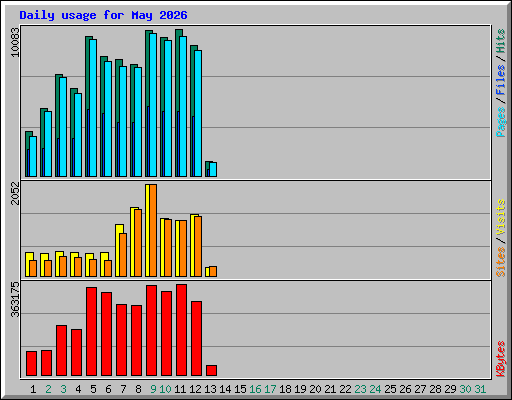Click the day 3 cyan files bar

click(x=63, y=127)
